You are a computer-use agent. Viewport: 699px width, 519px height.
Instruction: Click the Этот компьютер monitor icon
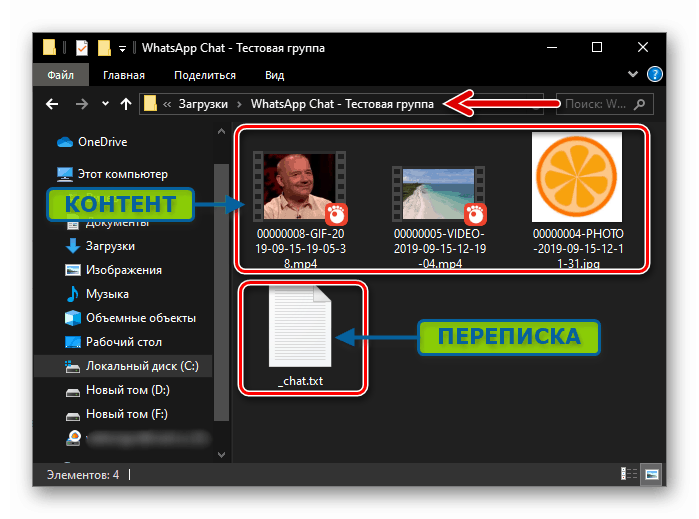click(x=65, y=174)
